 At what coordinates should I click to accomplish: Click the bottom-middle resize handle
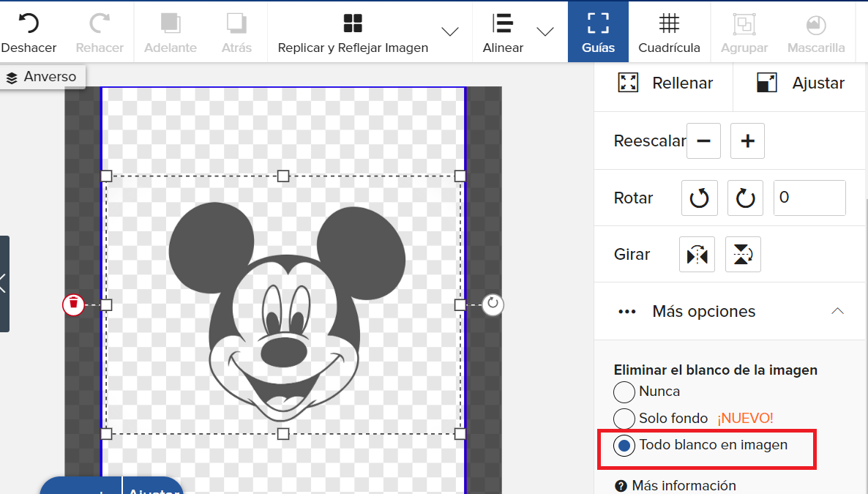point(283,434)
